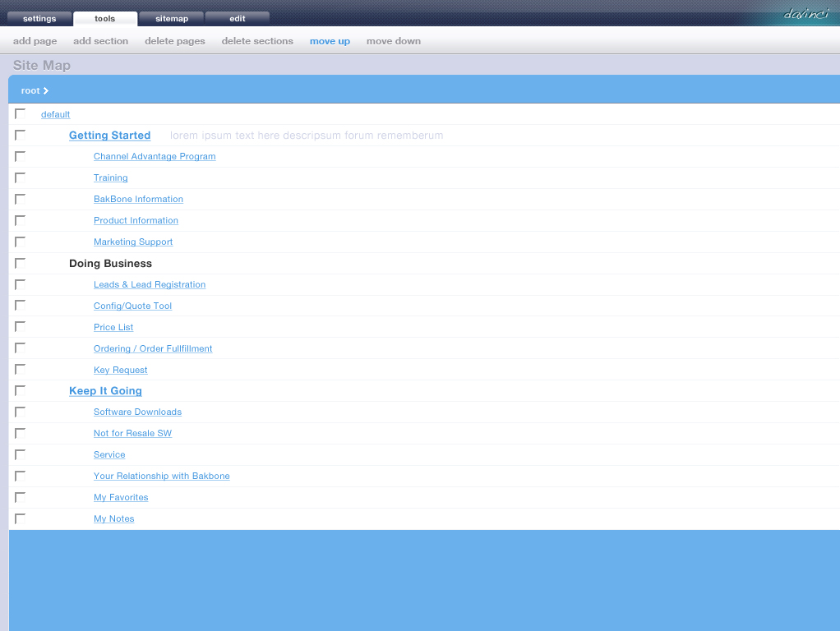Viewport: 840px width, 631px height.
Task: Tick checkbox beside BakBone Information
Action: (20, 199)
